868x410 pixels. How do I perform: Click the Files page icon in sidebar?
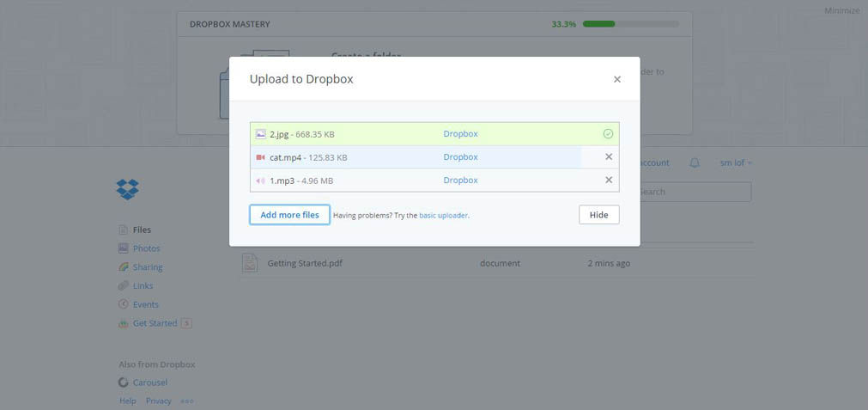[x=124, y=229]
